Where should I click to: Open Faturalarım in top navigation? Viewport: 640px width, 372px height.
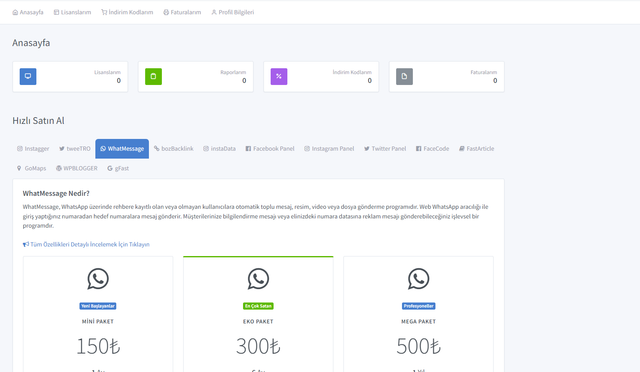pos(182,12)
